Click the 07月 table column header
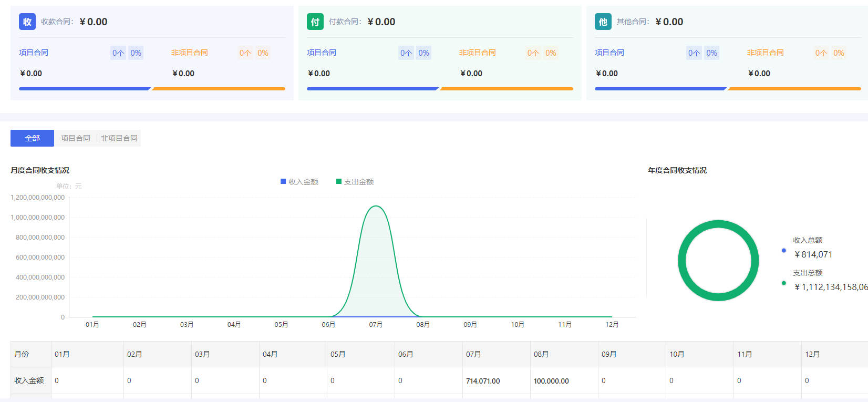Screen dimensions: 868x402 (x=497, y=354)
